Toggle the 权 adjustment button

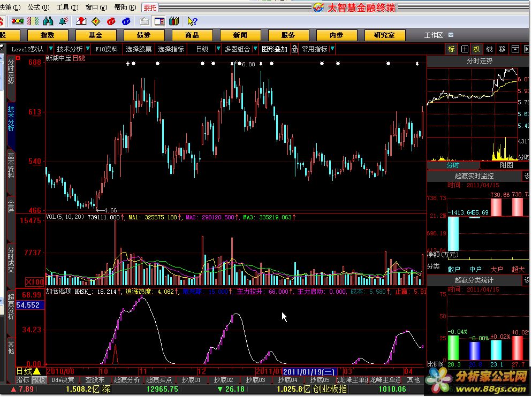tap(477, 49)
